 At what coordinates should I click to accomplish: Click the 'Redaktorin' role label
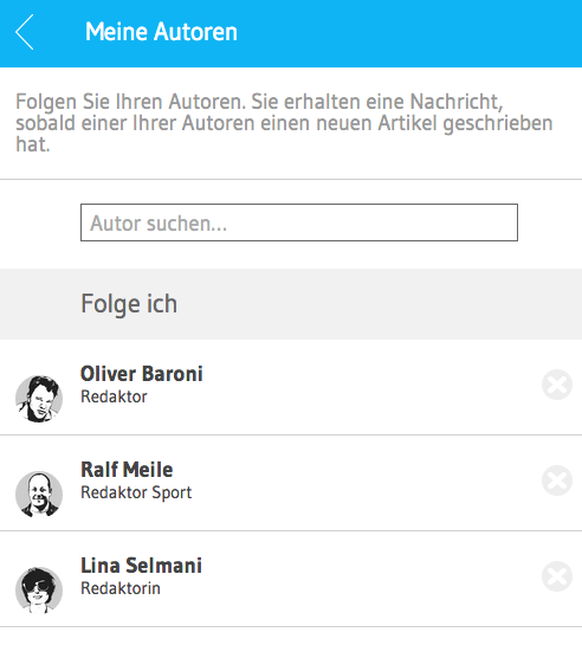click(121, 589)
